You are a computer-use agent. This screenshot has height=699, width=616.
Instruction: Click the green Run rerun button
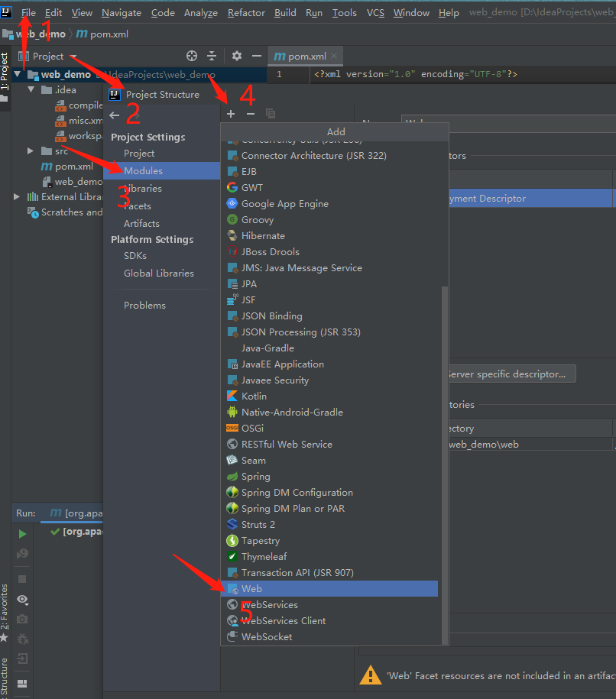22,534
